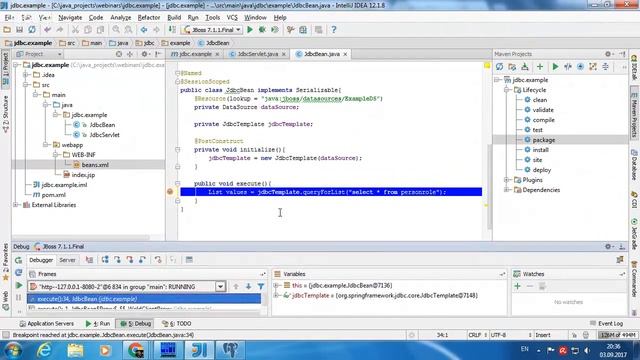
Task: Click the 'src' breadcrumb in navigation bar
Action: coord(67,43)
